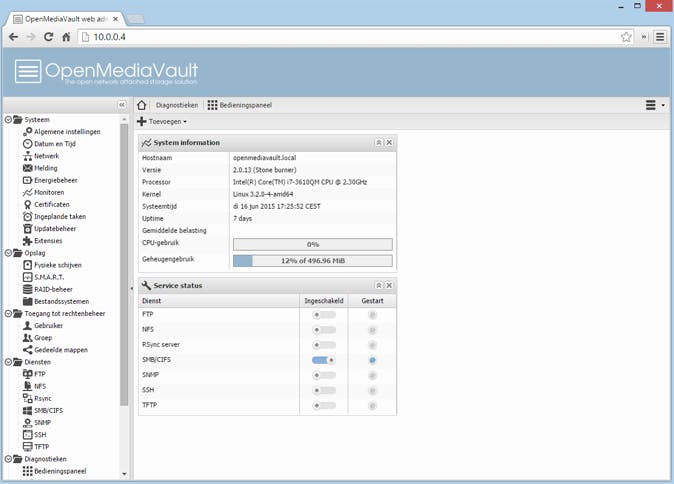Open Certificaten icon
This screenshot has height=484, width=674.
pyautogui.click(x=28, y=204)
